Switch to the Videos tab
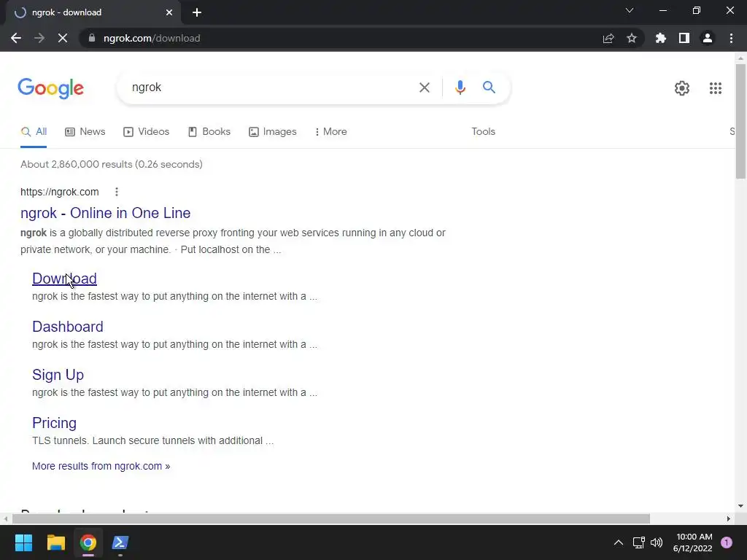 coord(146,132)
